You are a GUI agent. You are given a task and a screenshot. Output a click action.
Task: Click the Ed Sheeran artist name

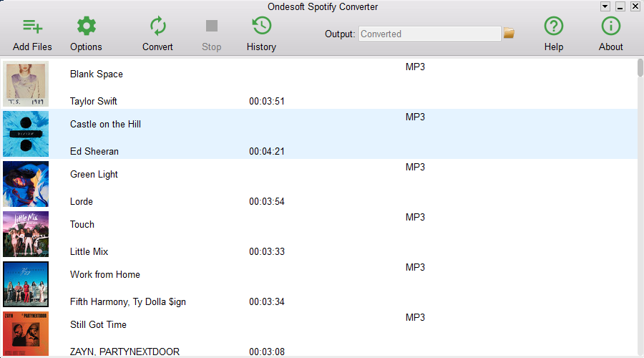pyautogui.click(x=94, y=151)
